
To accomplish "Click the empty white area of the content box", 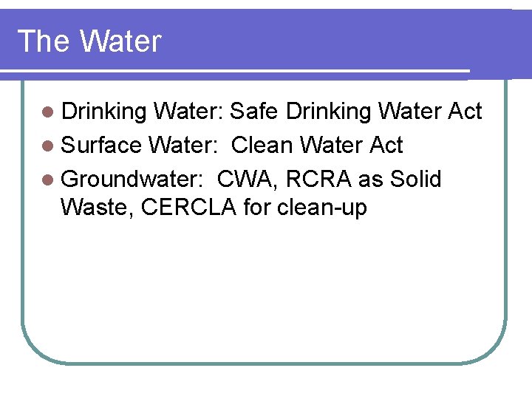I will click(265, 288).
